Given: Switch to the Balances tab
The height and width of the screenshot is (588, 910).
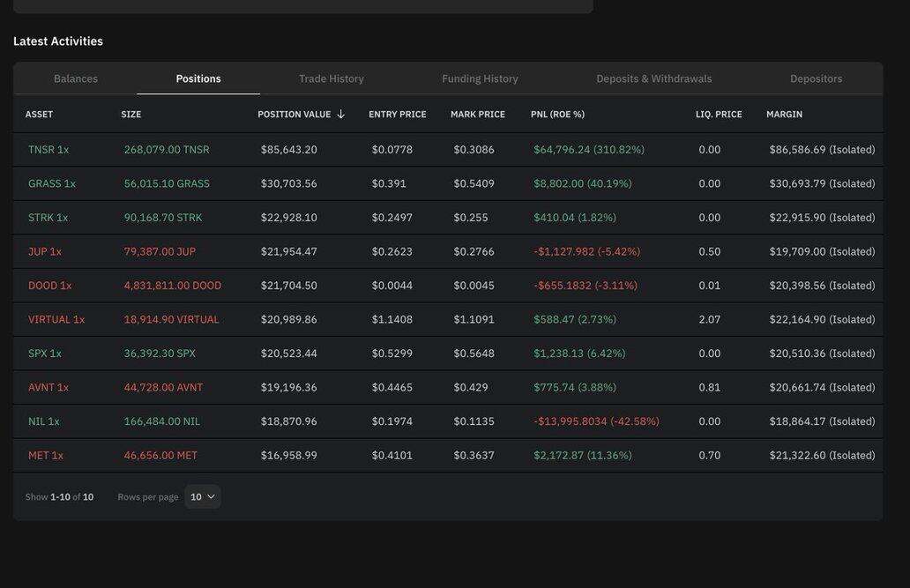Looking at the screenshot, I should click(x=76, y=79).
